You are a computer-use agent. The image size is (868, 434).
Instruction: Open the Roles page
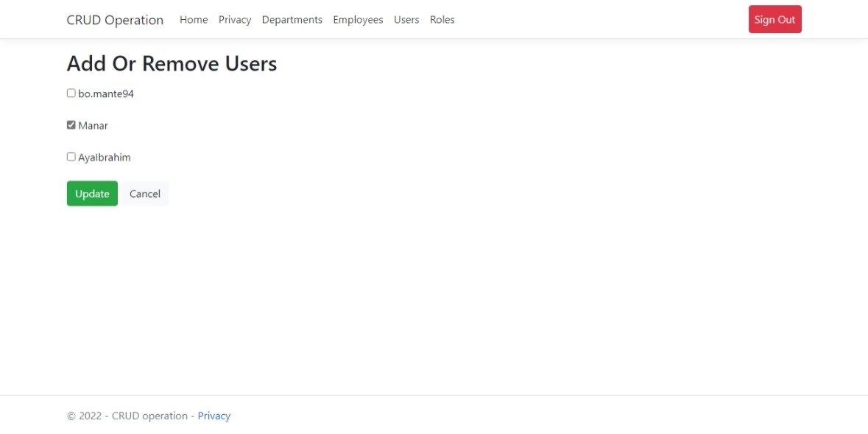pyautogui.click(x=442, y=20)
